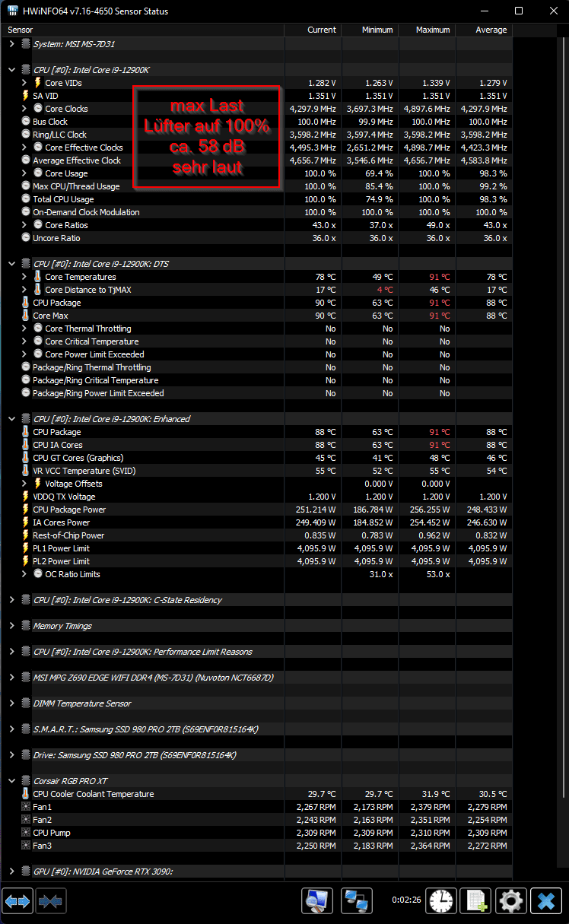Click the circle icon beside Uncore Ratio
569x924 pixels.
(27, 238)
